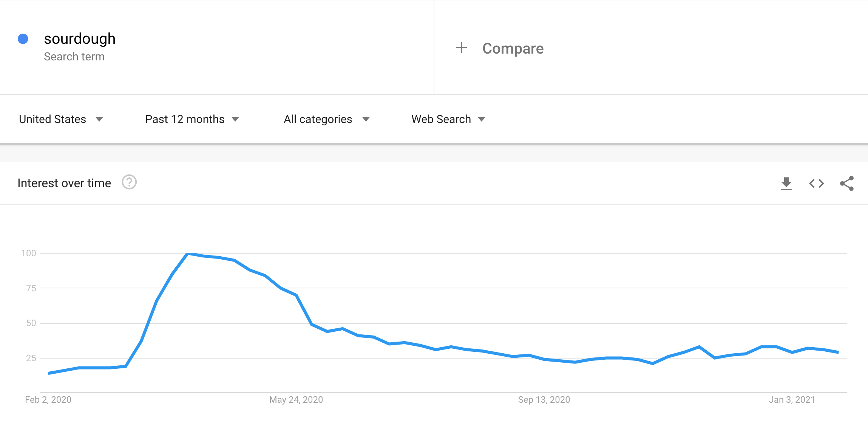868x428 pixels.
Task: Click the Feb 2, 2020 axis label
Action: (x=48, y=400)
